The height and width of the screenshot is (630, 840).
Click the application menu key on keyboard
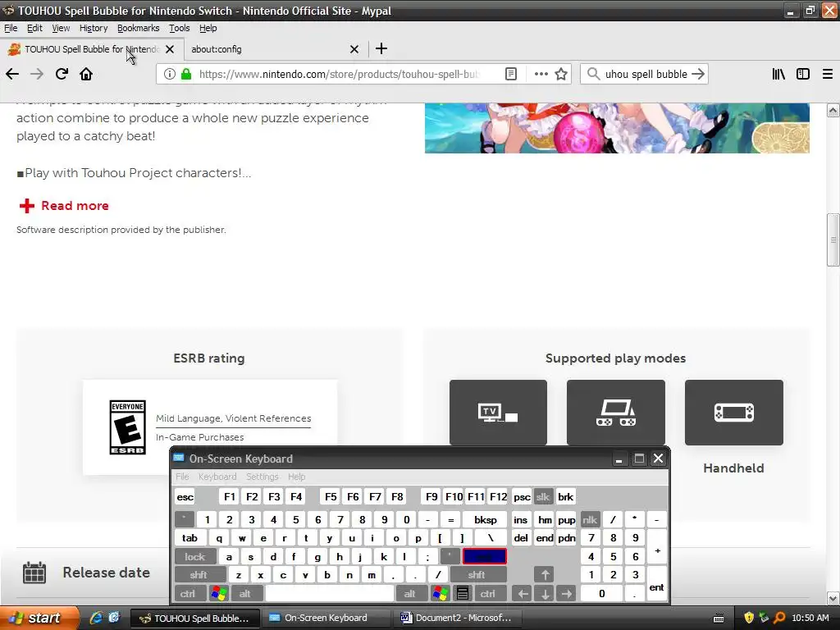[x=463, y=594]
